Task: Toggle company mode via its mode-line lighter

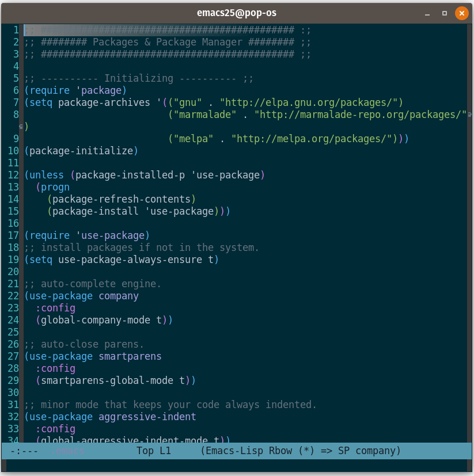Action: 374,451
